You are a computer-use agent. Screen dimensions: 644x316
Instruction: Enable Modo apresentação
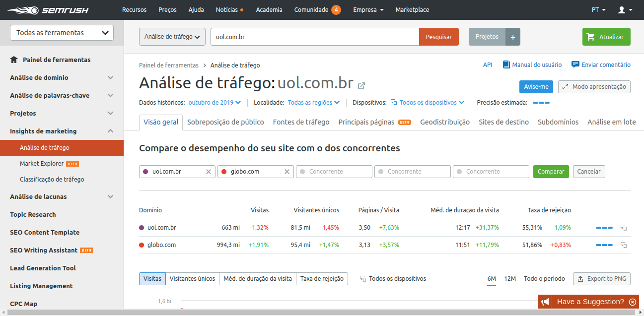click(594, 87)
